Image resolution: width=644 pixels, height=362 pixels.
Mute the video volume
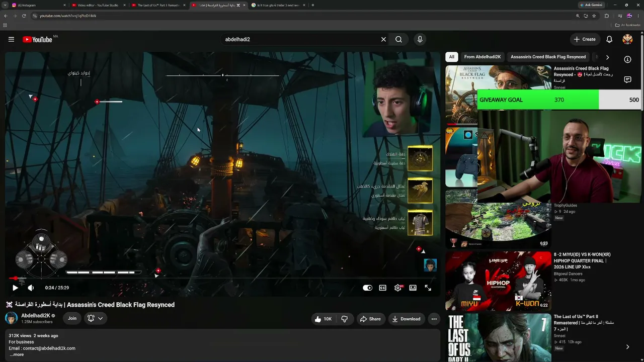click(x=31, y=288)
